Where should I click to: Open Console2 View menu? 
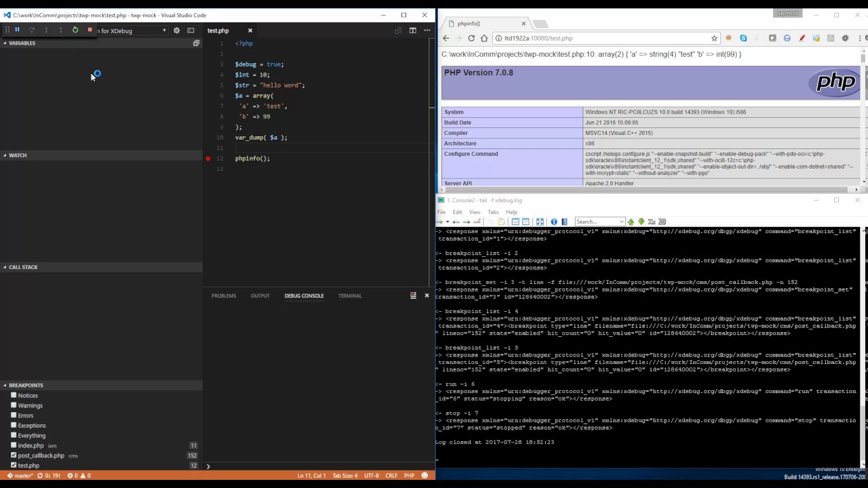pos(475,212)
